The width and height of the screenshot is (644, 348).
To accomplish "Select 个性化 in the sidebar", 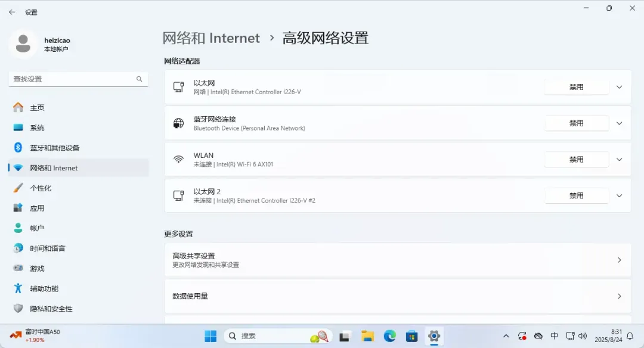I will coord(41,188).
